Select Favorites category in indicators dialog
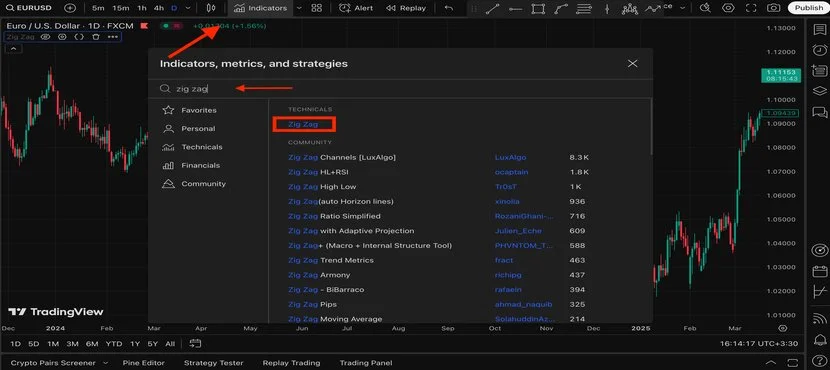 (x=190, y=110)
